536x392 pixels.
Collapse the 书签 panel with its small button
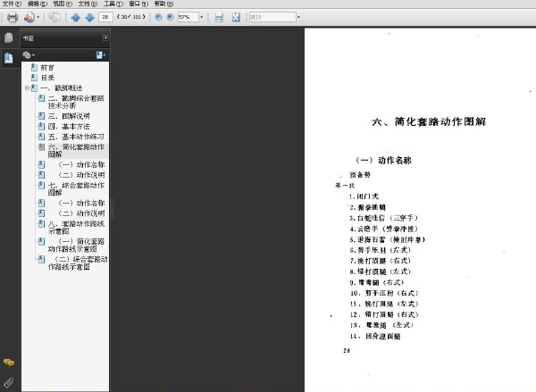pos(105,38)
